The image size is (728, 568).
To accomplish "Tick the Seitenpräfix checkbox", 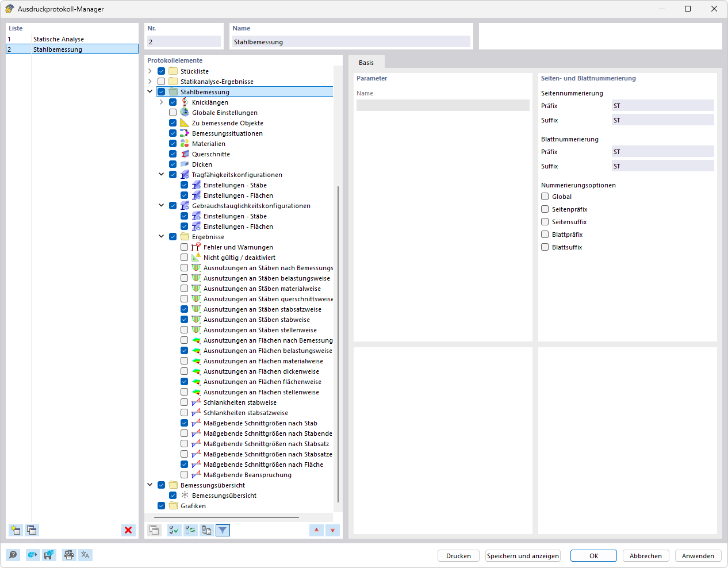I will tap(545, 209).
